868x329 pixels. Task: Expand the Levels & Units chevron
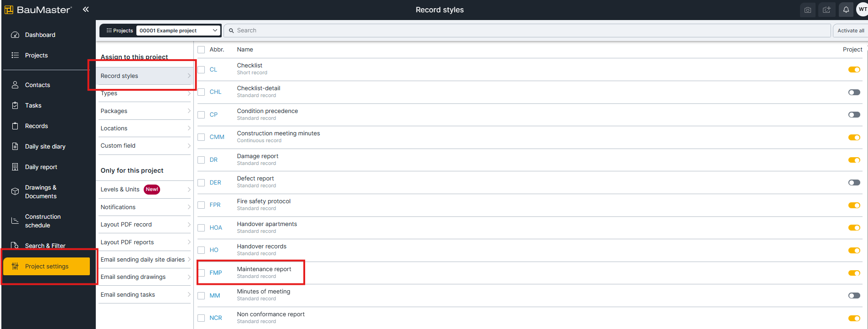pyautogui.click(x=189, y=190)
